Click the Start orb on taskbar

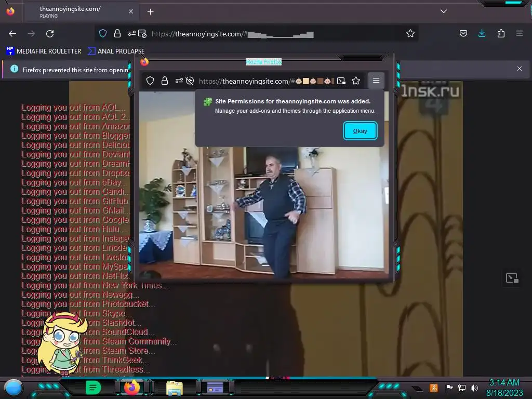pos(14,388)
